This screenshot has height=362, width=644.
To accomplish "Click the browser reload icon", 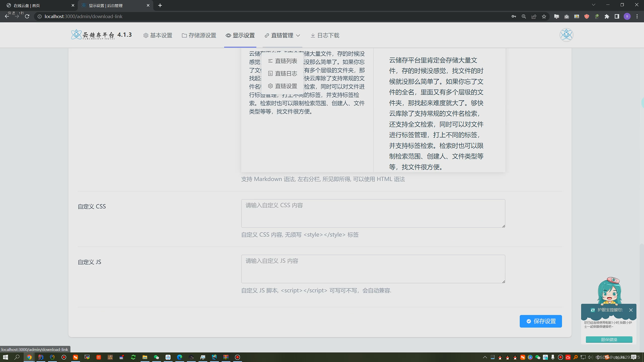I will [27, 16].
